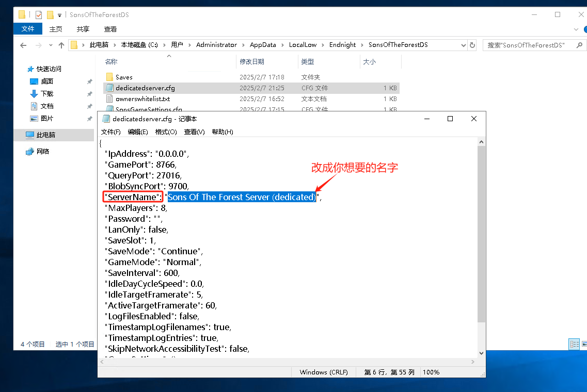Click Notepad horizontal scrollbar right arrow
587x392 pixels.
coord(473,362)
